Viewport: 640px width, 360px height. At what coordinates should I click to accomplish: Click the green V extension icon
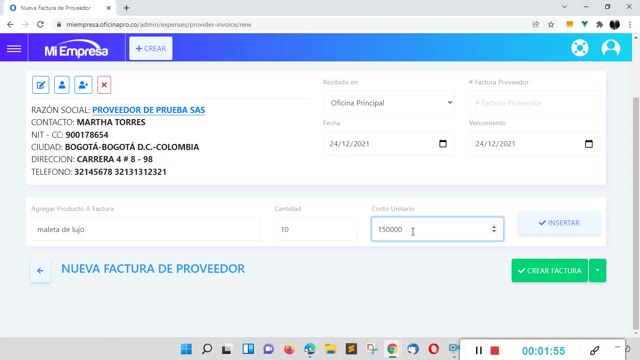click(x=584, y=24)
